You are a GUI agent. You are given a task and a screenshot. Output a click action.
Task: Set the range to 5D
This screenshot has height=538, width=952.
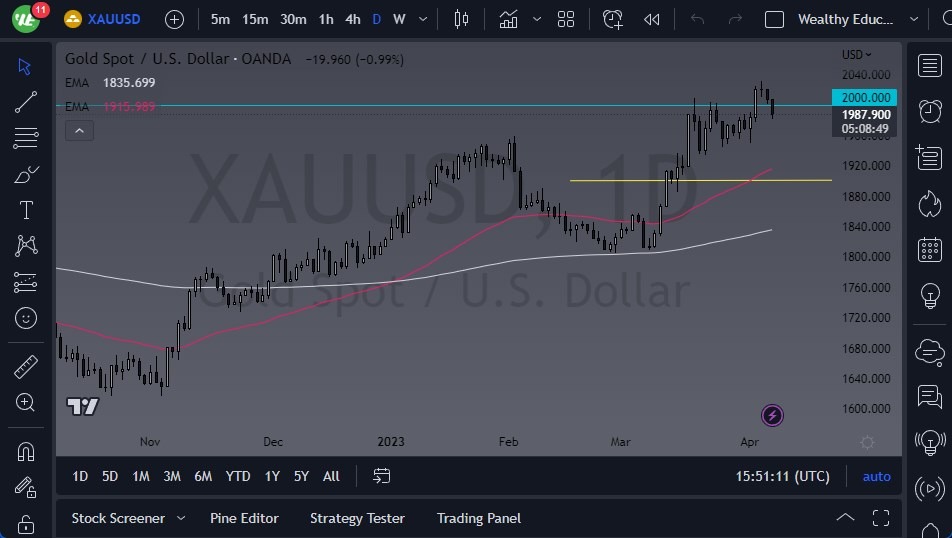(110, 476)
